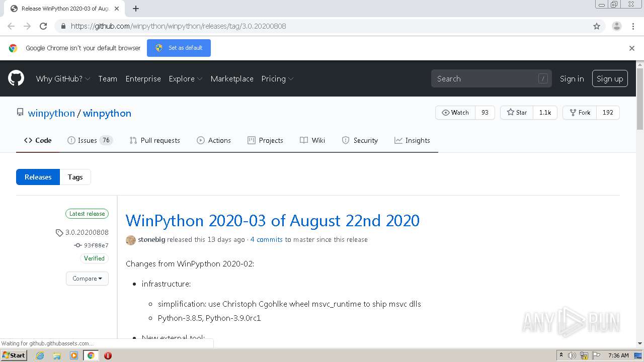Open the winpython owner link

(x=51, y=113)
